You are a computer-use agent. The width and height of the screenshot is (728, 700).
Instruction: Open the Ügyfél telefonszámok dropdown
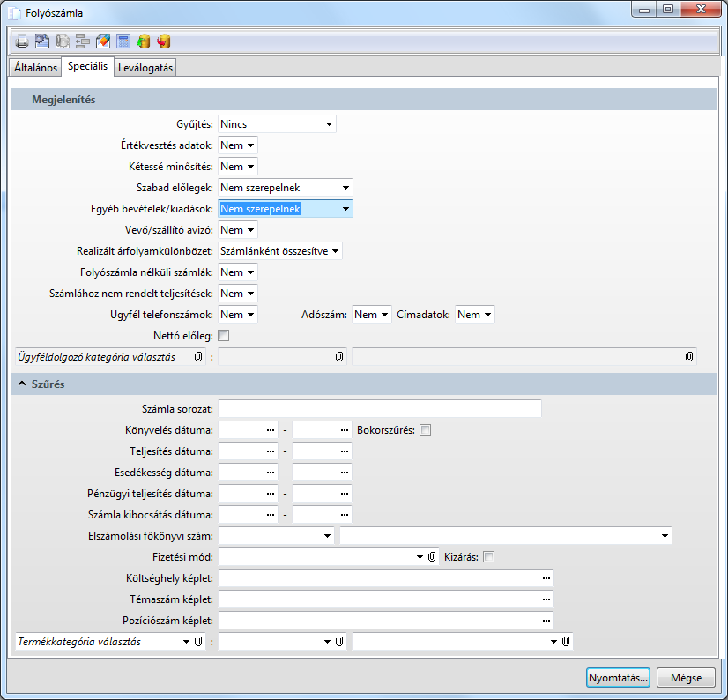[238, 315]
